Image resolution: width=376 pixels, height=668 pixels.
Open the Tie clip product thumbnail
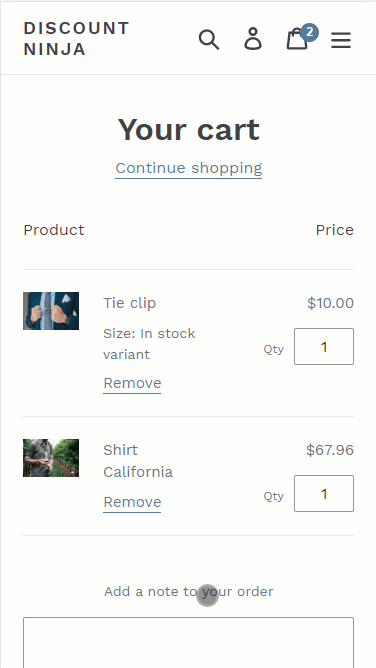pos(51,311)
